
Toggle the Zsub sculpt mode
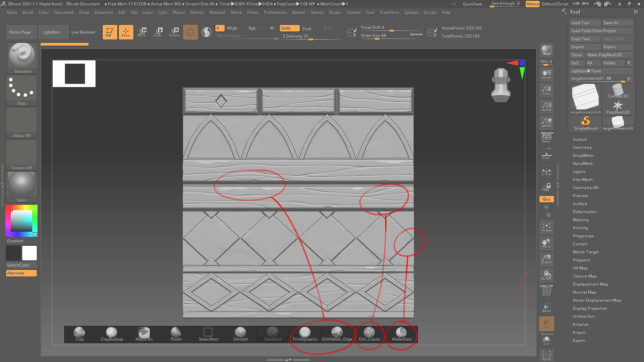tap(307, 28)
